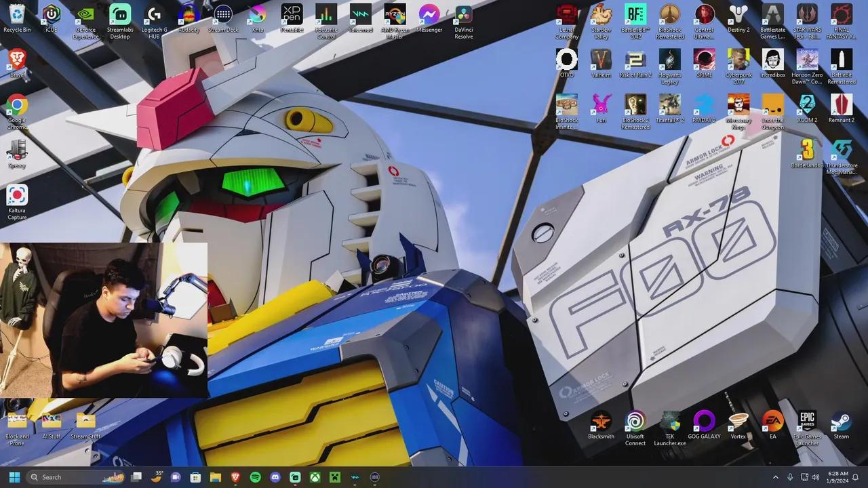Image resolution: width=868 pixels, height=488 pixels.
Task: Open XP-Pen PenTablet icon
Action: 292,18
